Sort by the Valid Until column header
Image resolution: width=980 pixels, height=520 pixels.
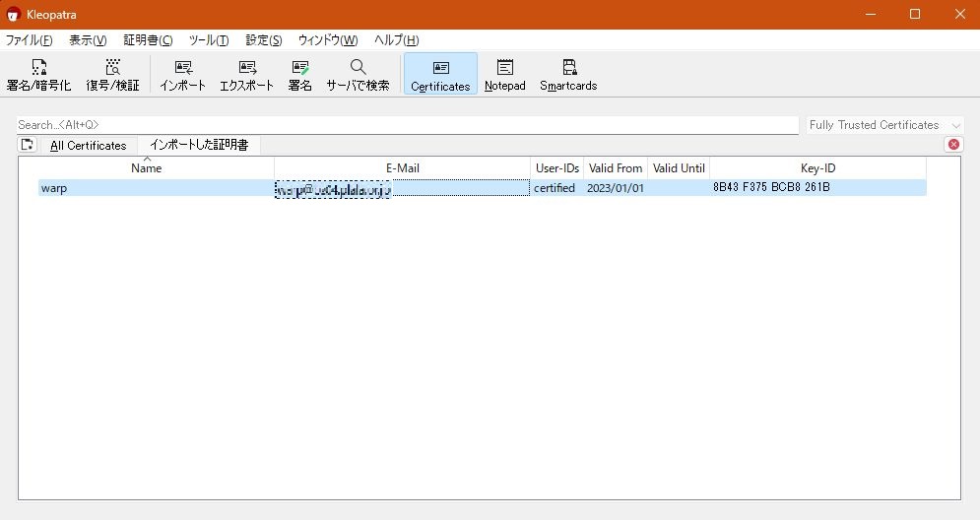coord(679,168)
